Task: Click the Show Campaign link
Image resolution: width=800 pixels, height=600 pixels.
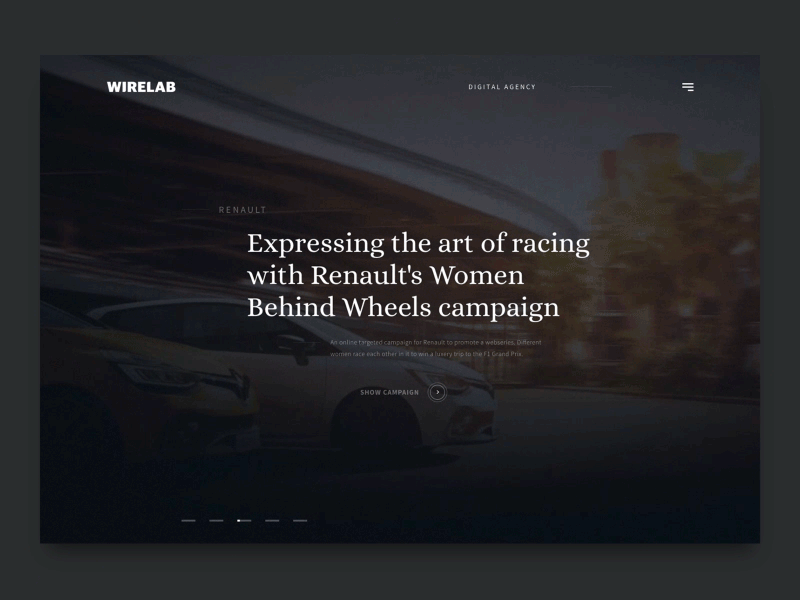Action: [x=388, y=392]
